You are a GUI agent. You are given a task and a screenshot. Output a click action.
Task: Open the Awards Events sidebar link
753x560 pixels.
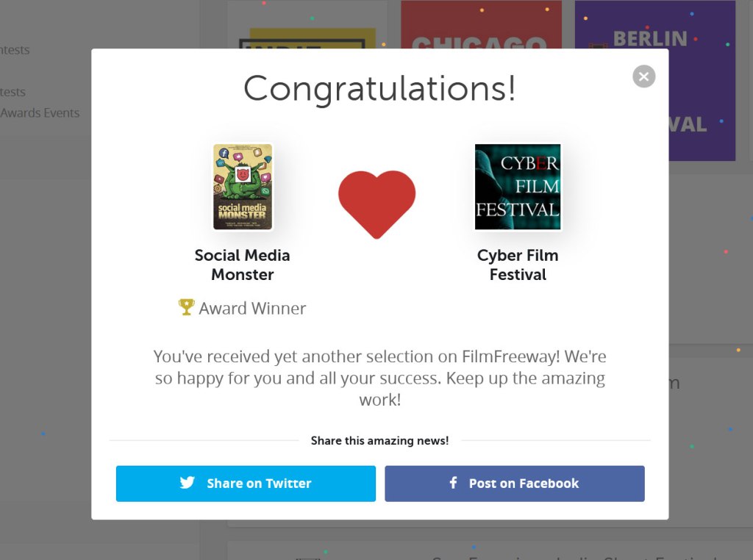pyautogui.click(x=40, y=113)
